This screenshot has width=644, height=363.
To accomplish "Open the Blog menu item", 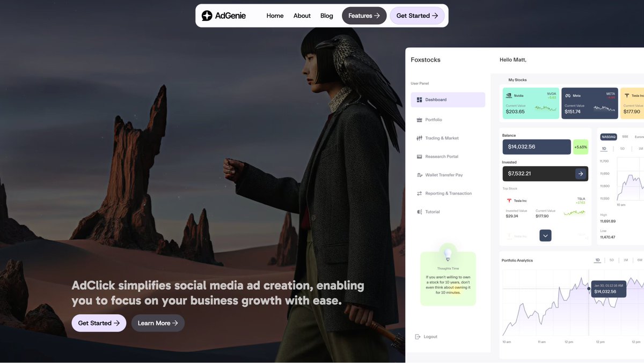I will [326, 16].
